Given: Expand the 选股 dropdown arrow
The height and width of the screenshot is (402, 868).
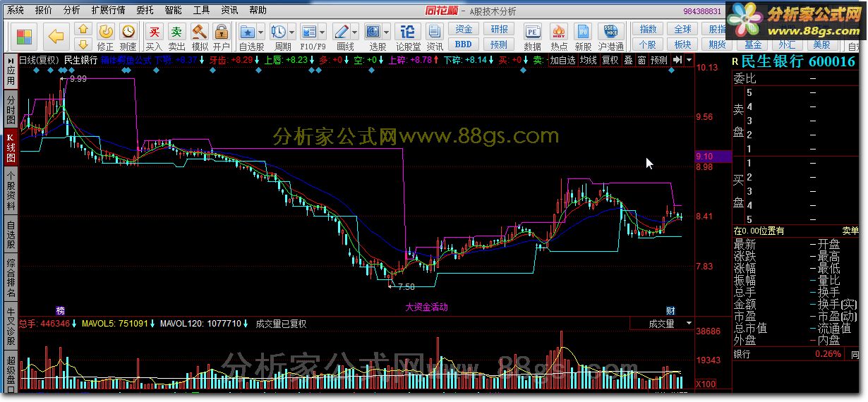Looking at the screenshot, I should (387, 32).
